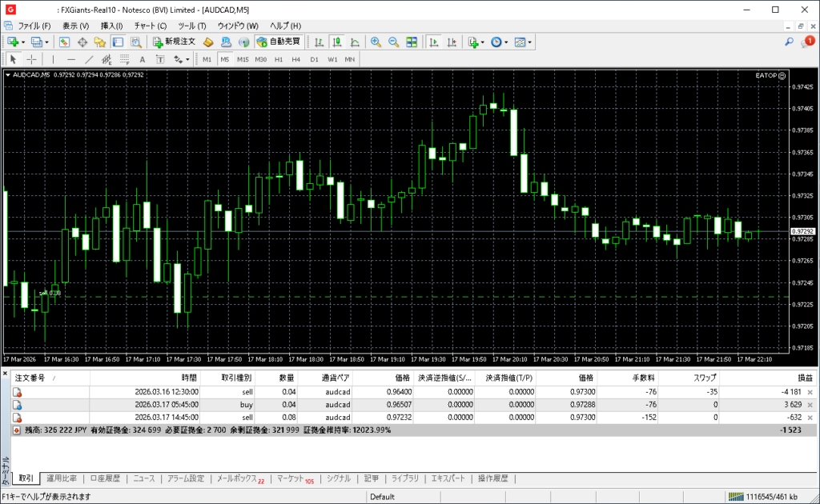Enable the chart auto scroll button
Screen dimensions: 820x504
(433, 42)
